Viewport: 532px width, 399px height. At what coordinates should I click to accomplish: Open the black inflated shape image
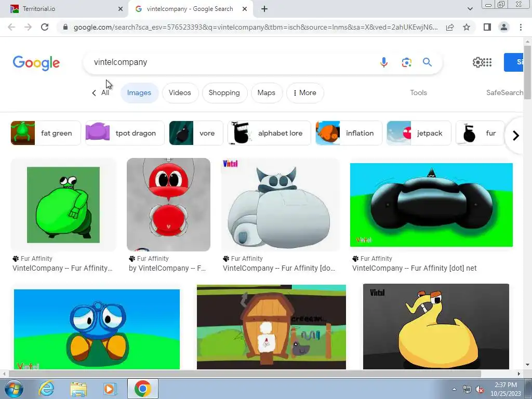pyautogui.click(x=431, y=205)
